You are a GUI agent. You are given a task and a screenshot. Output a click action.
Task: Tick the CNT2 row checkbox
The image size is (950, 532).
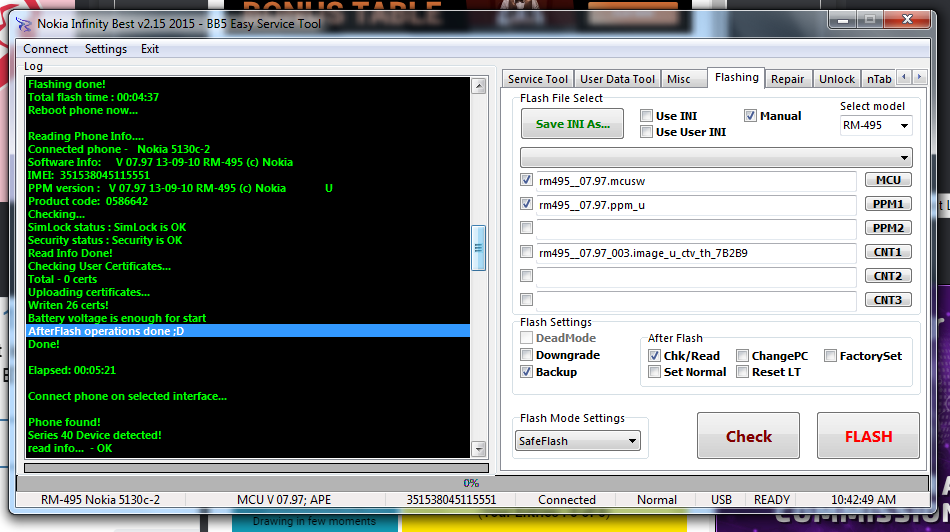[526, 276]
